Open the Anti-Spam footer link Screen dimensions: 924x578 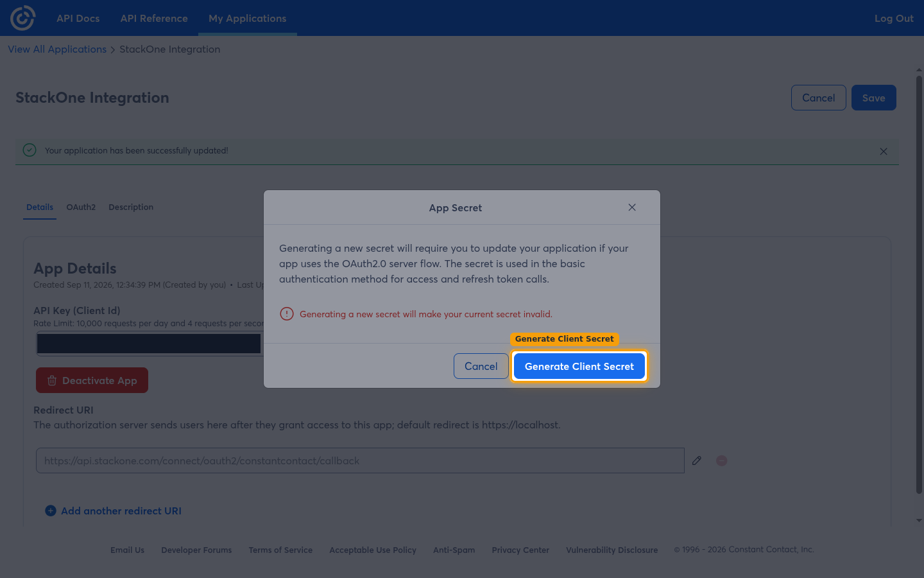pos(454,550)
